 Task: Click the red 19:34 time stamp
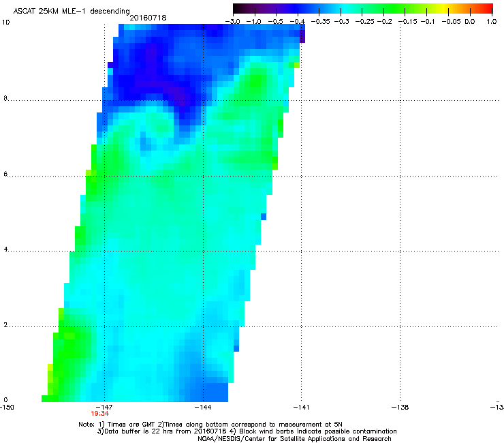point(99,414)
